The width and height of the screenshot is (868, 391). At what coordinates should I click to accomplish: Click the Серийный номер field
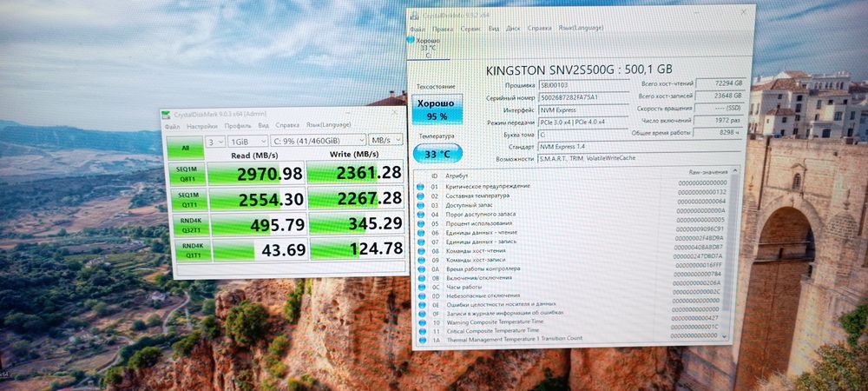(x=583, y=97)
